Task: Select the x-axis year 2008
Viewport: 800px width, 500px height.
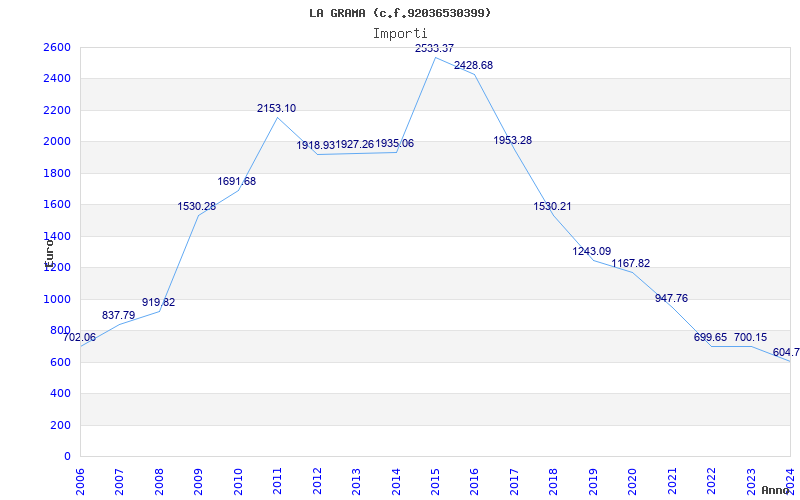Action: tap(159, 481)
